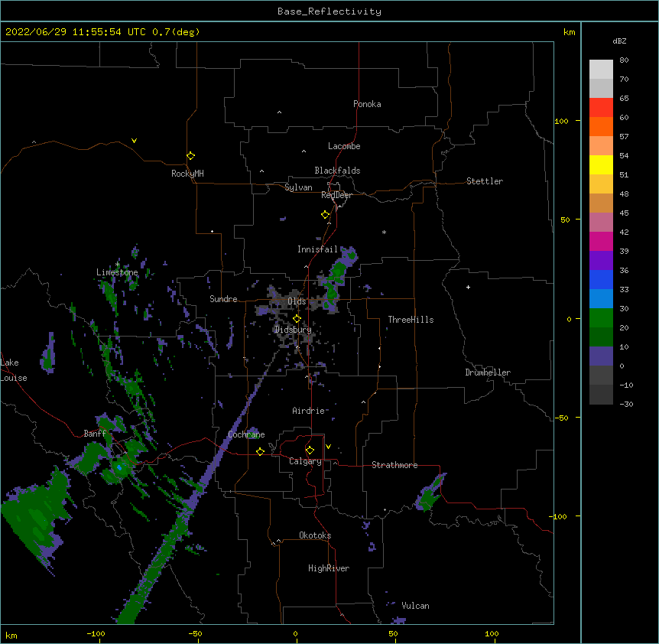Select the 10 dBZ purple color swatch

[601, 356]
